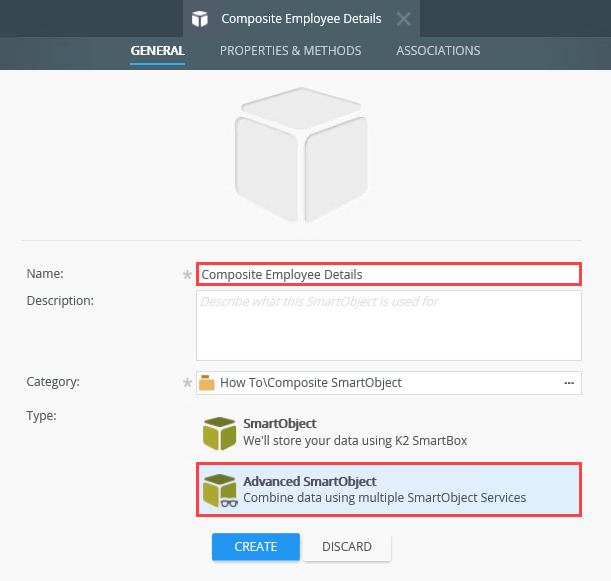
Task: Open category browser via ellipsis button
Action: point(569,383)
